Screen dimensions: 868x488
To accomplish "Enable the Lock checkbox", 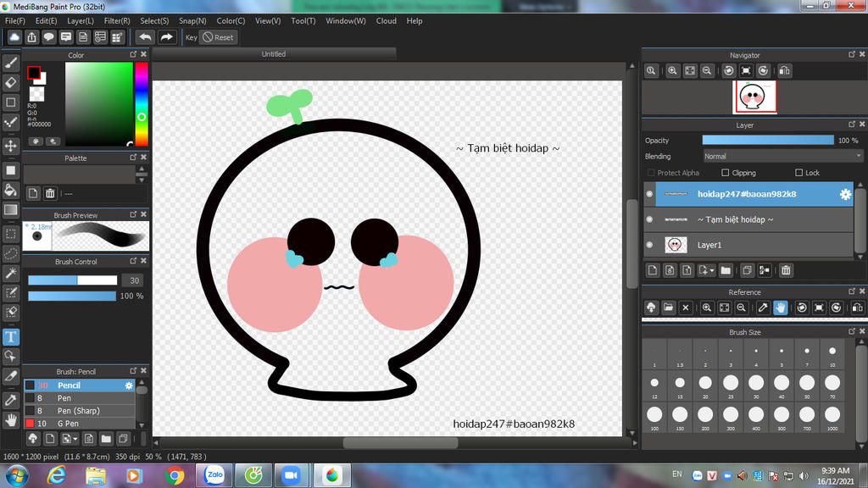I will coord(798,173).
